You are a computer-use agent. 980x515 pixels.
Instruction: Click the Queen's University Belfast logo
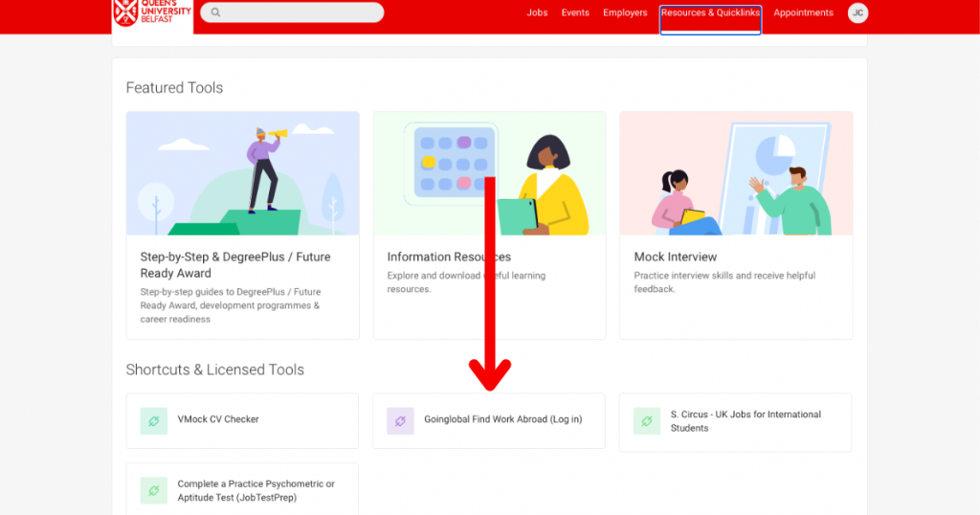tap(152, 12)
